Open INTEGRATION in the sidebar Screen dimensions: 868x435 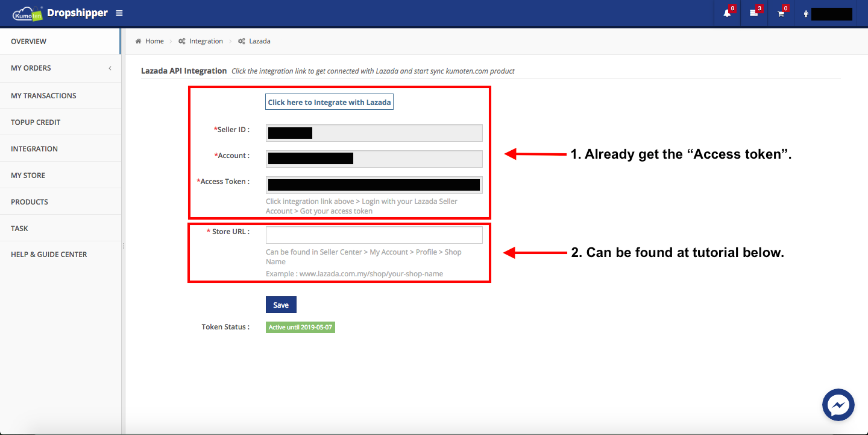coord(60,148)
